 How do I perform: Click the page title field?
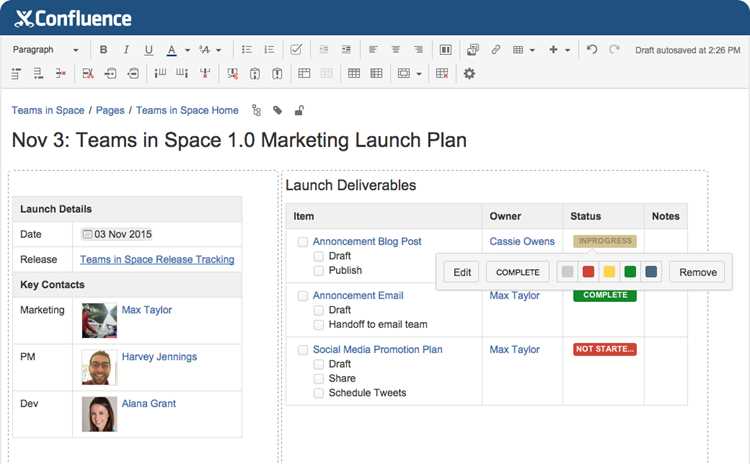point(239,141)
